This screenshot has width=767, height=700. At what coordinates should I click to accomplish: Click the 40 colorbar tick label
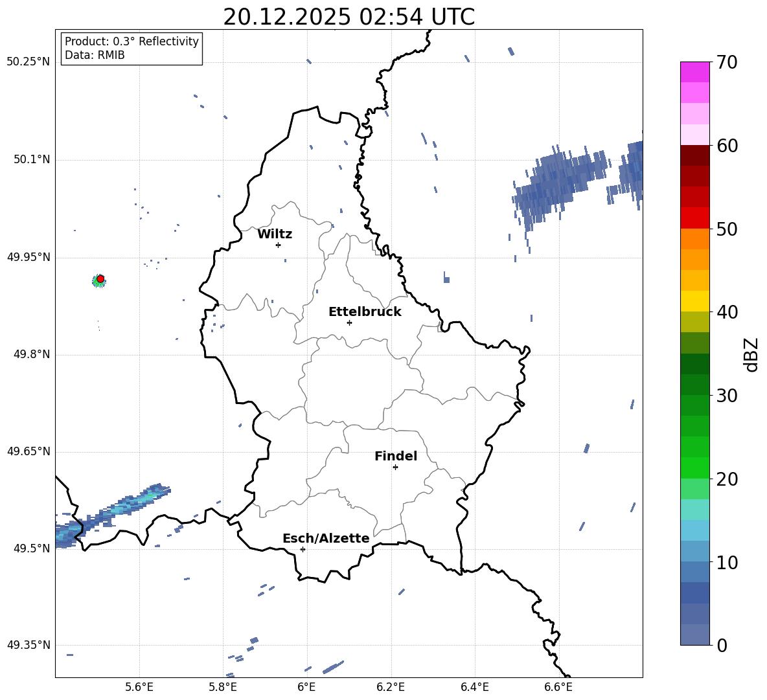(x=727, y=312)
